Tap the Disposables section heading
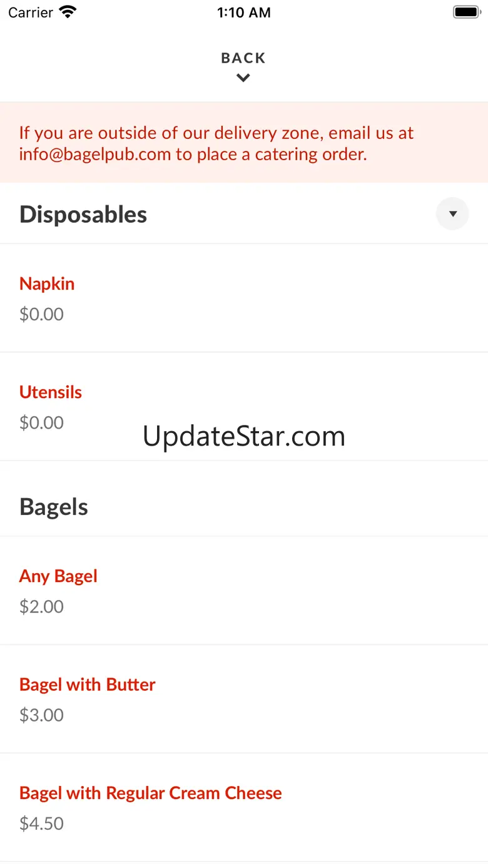 pos(83,214)
